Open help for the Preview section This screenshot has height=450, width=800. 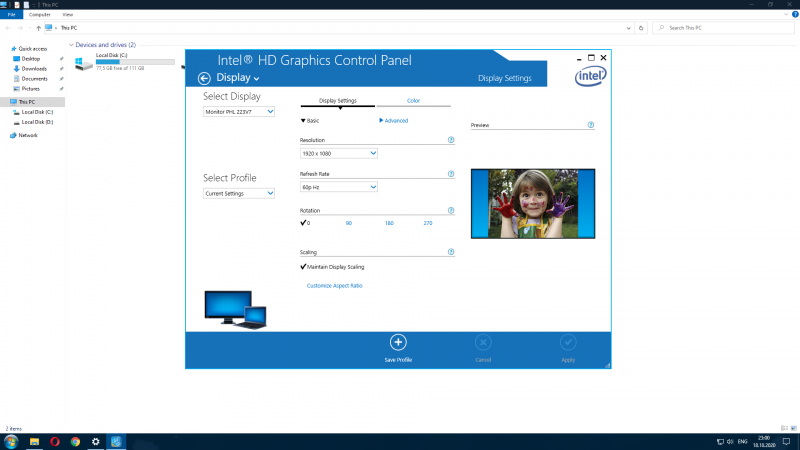point(590,125)
